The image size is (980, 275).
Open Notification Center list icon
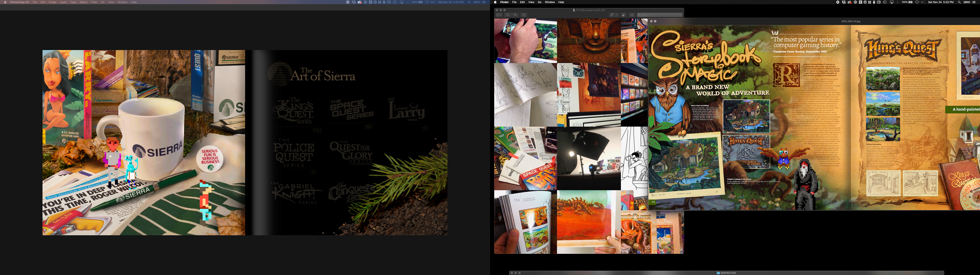tap(974, 2)
